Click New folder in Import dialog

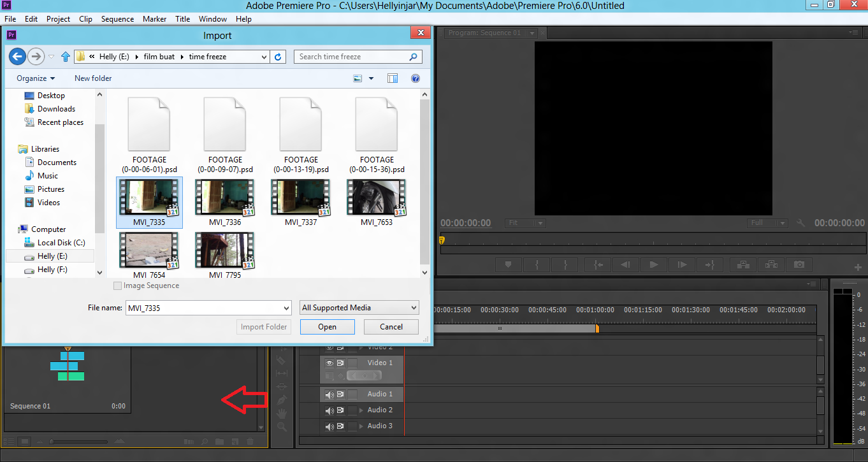click(x=93, y=78)
